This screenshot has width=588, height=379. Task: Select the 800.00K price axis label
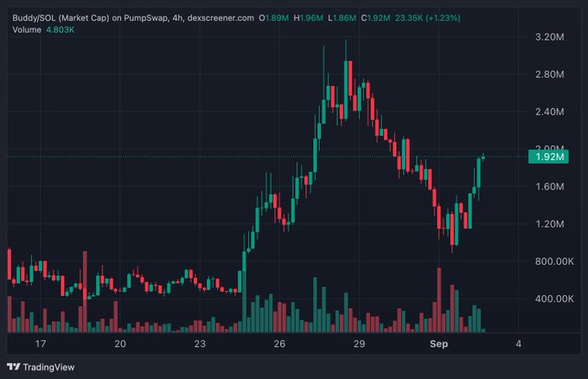554,261
